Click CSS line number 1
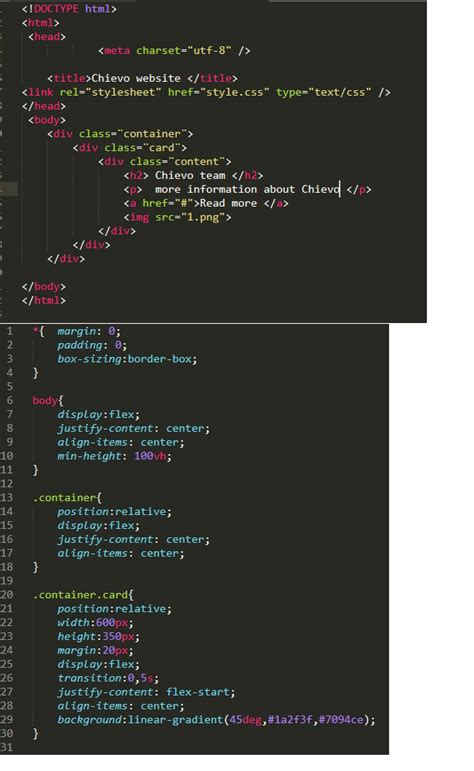Viewport: 474px width, 771px height. tap(9, 331)
